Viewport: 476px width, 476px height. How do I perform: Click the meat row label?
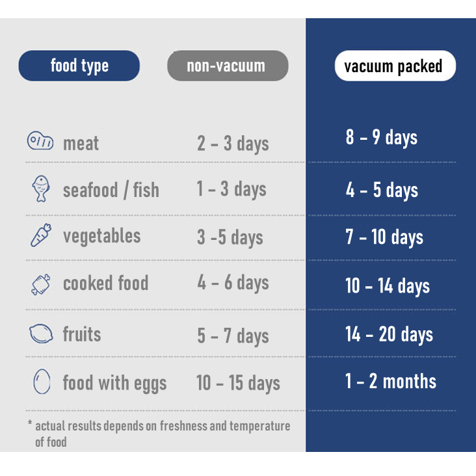(x=81, y=142)
